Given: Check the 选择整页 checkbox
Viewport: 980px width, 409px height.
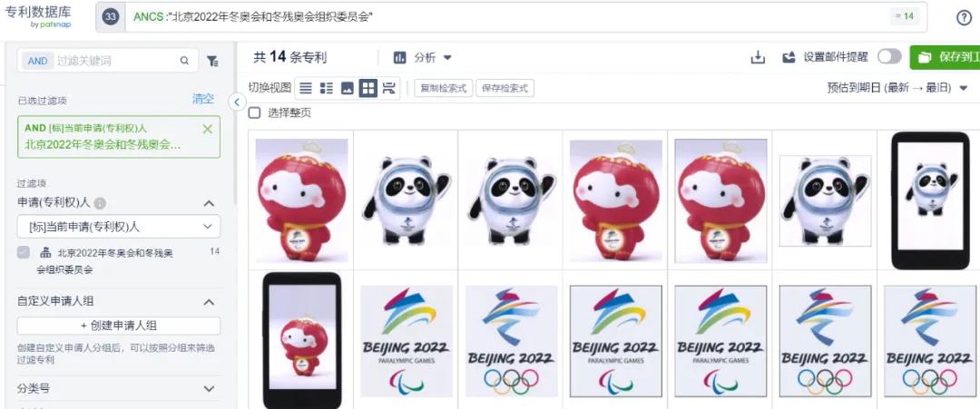Looking at the screenshot, I should [254, 113].
